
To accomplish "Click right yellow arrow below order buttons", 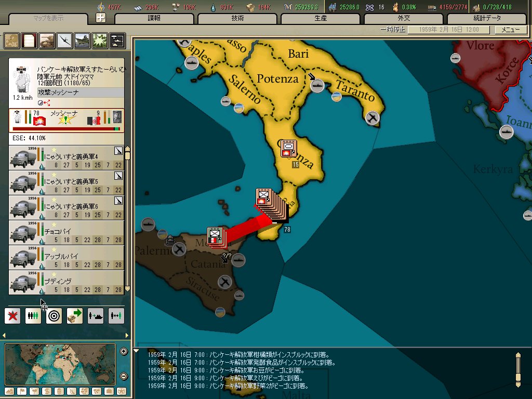I will tap(127, 335).
